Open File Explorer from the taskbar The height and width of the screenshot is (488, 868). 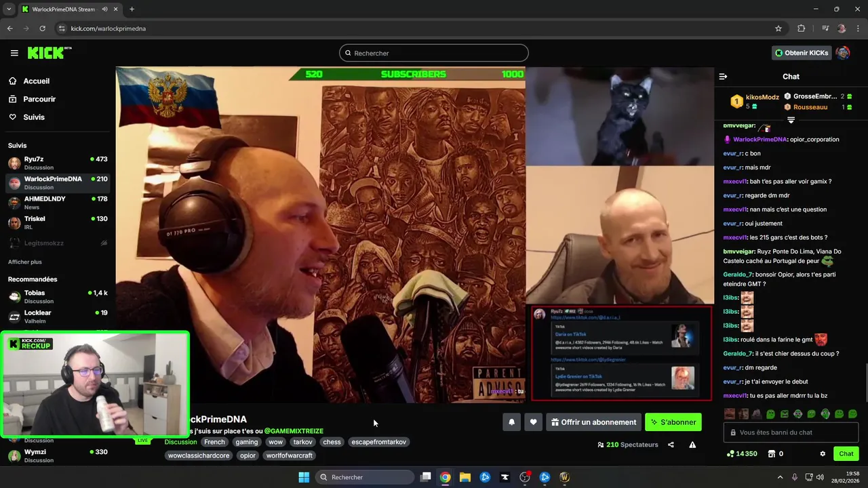(465, 477)
